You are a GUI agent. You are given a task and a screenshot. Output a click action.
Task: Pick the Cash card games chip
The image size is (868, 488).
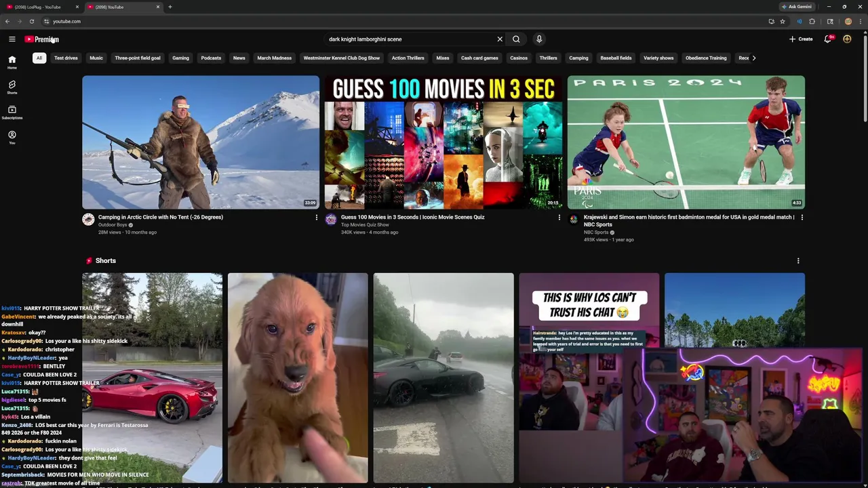[479, 58]
